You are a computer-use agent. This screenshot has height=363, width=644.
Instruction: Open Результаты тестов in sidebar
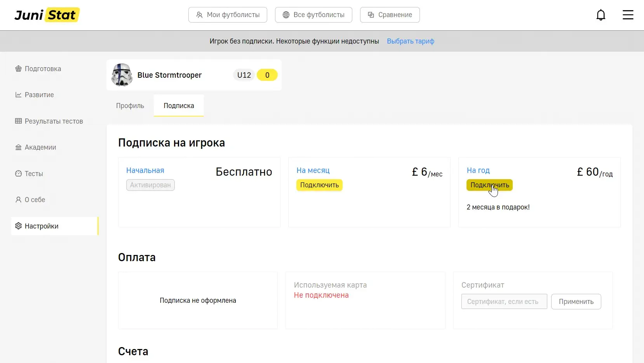(x=54, y=121)
